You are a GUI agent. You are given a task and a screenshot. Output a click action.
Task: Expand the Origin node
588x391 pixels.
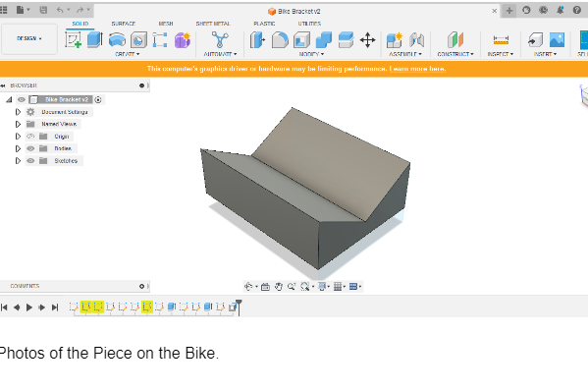18,137
